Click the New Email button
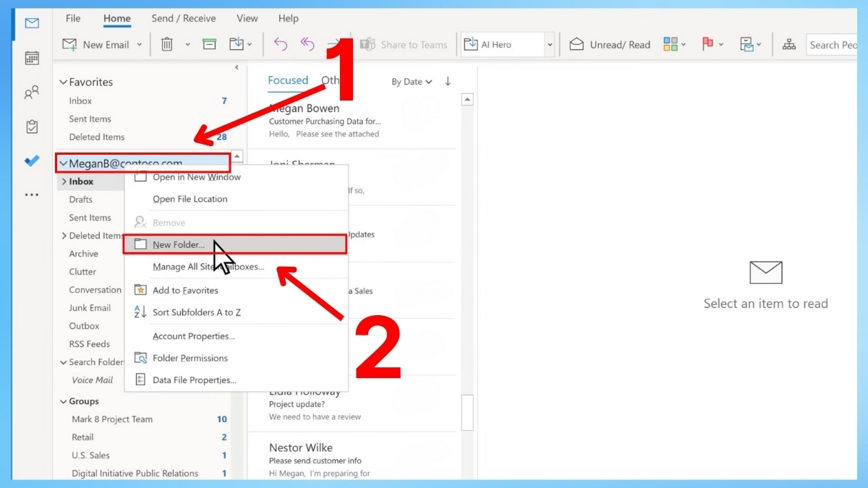Screen dimensions: 868x488 (x=95, y=45)
